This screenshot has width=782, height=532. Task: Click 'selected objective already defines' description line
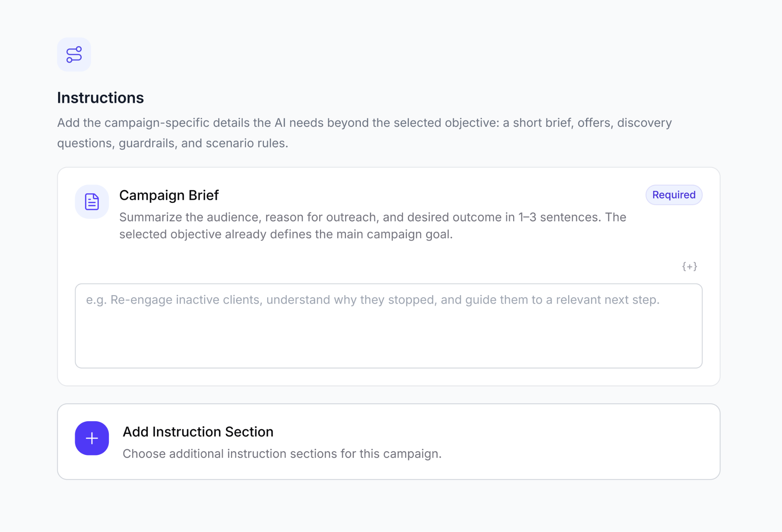pyautogui.click(x=286, y=234)
